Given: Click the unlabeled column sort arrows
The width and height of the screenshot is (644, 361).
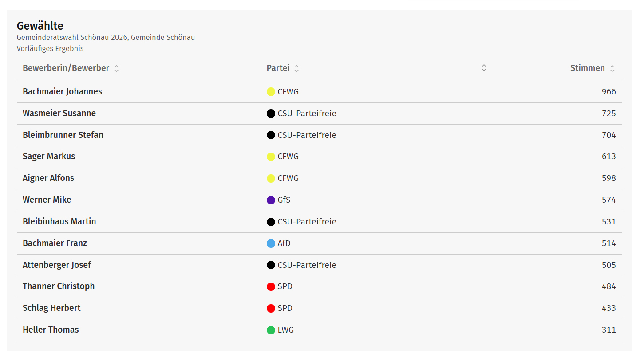Looking at the screenshot, I should tap(484, 68).
